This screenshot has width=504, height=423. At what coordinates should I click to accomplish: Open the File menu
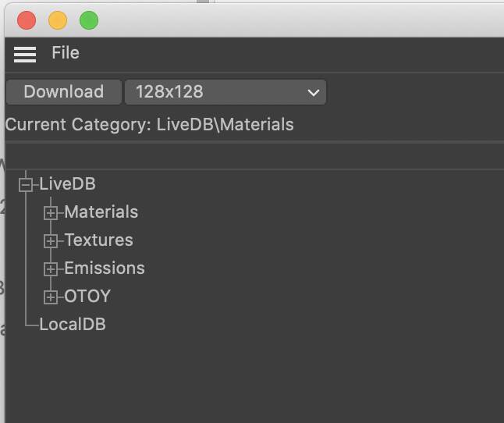click(x=66, y=53)
